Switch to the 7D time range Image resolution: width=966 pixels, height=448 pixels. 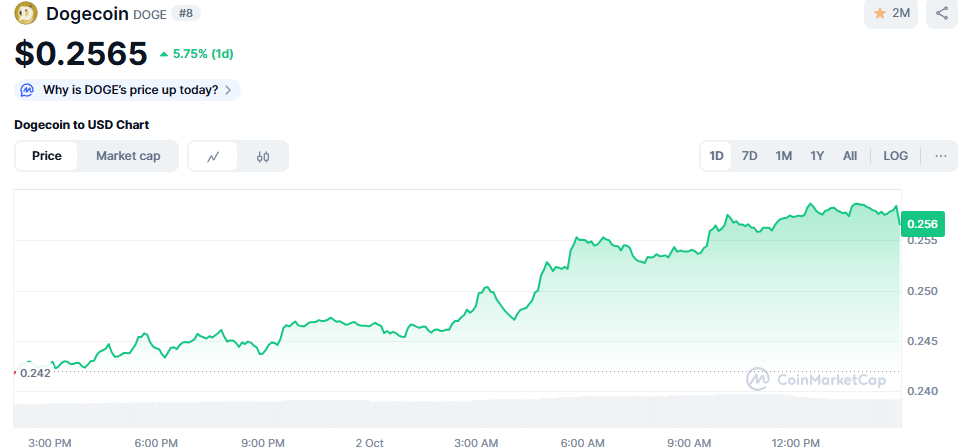pos(749,156)
